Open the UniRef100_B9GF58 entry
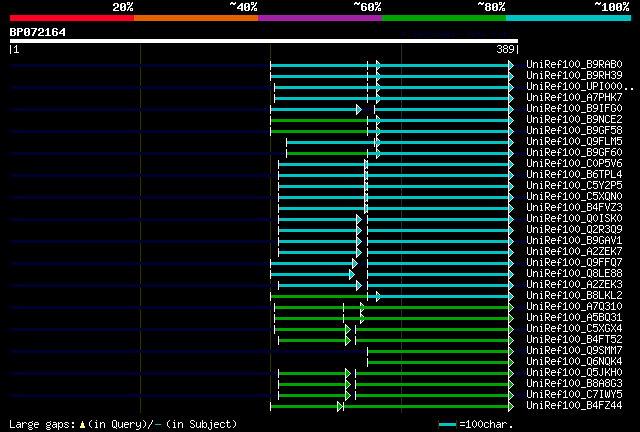Screen dimensions: 640x432 pyautogui.click(x=574, y=130)
